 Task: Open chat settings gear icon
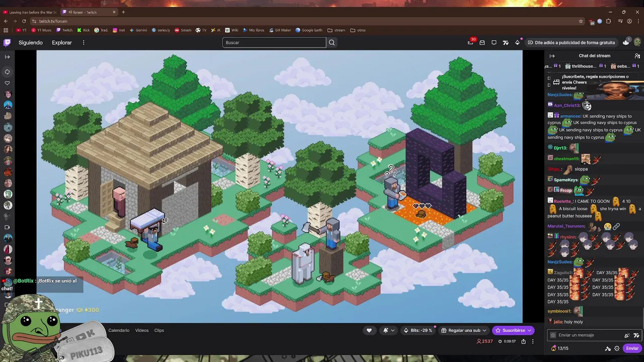click(617, 348)
